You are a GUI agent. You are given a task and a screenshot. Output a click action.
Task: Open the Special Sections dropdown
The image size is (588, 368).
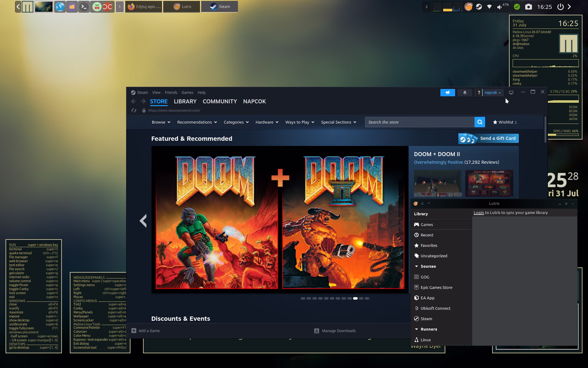[x=339, y=122]
